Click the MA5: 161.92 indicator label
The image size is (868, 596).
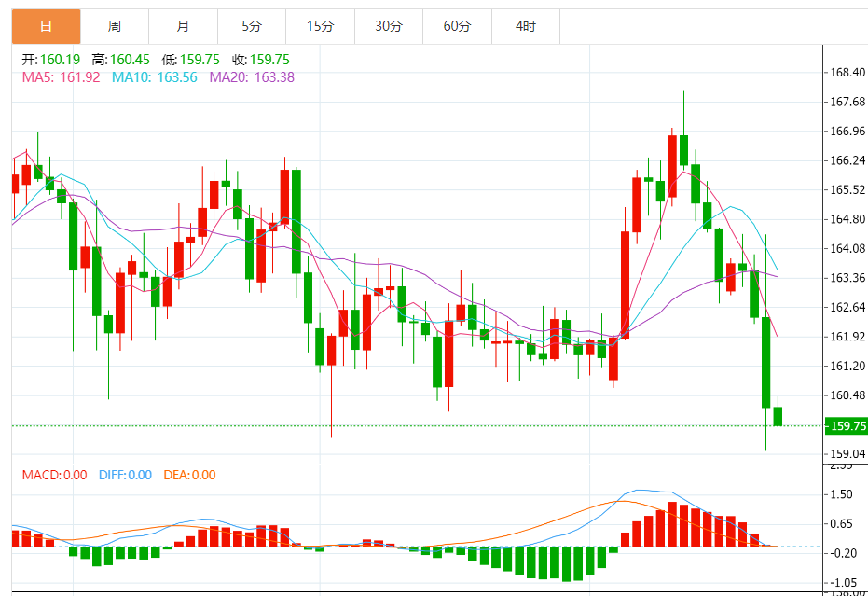(61, 77)
